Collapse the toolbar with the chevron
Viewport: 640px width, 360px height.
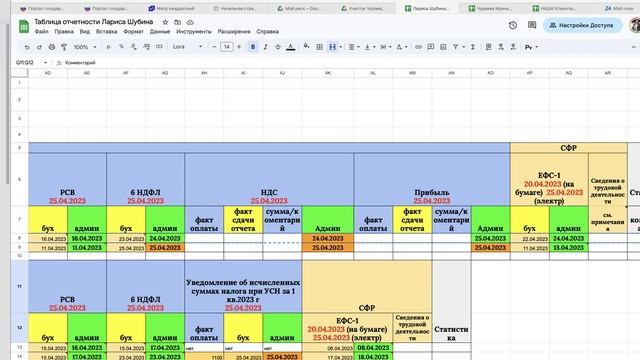pos(633,47)
